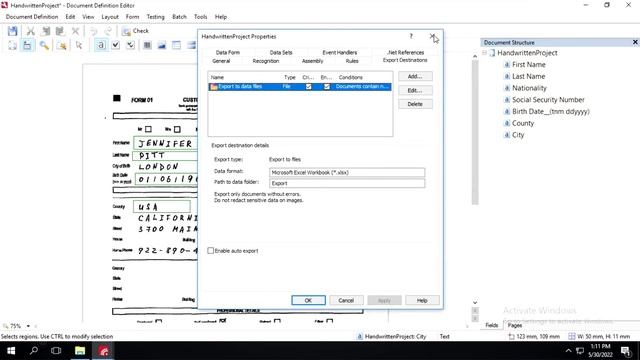Open the Testing menu

[156, 17]
